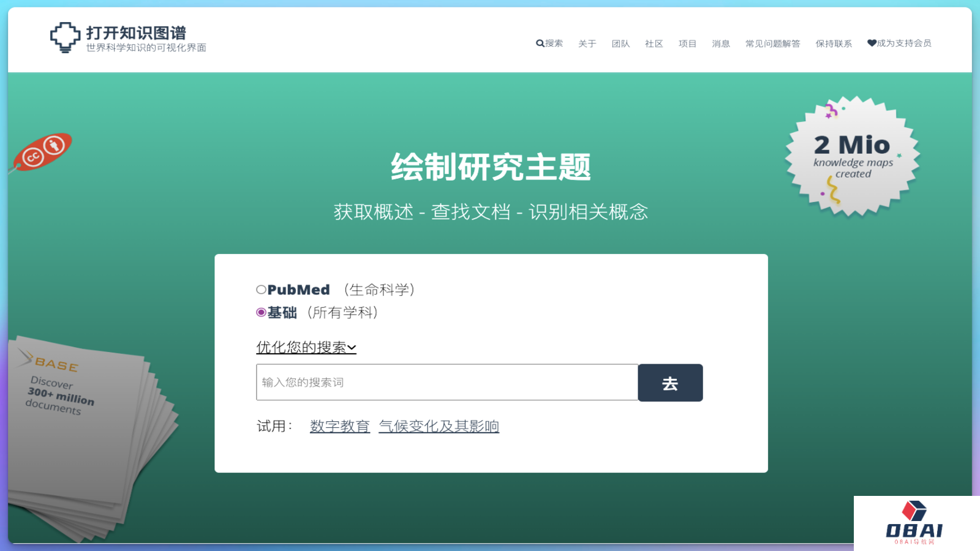The image size is (980, 551).
Task: Open the 数字教育 example search
Action: [x=339, y=425]
